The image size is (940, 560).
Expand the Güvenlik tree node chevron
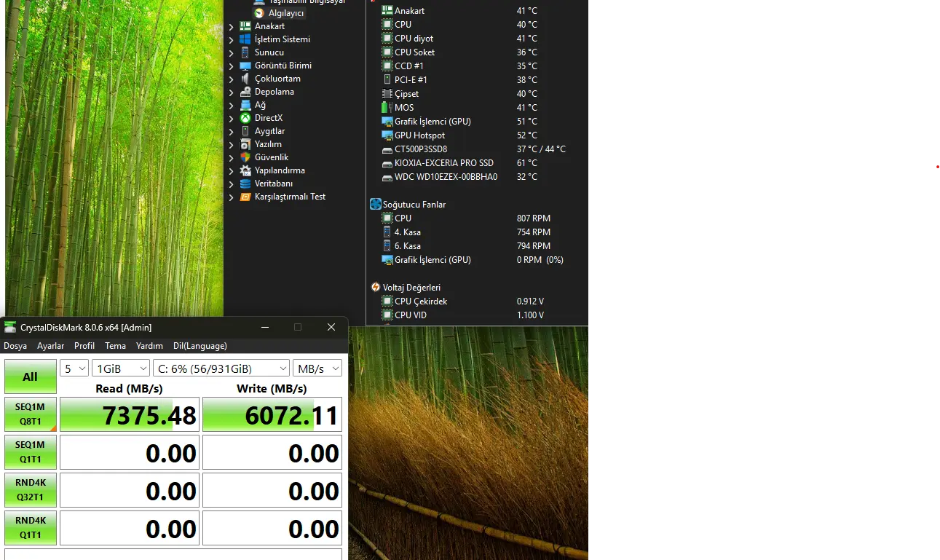point(232,158)
